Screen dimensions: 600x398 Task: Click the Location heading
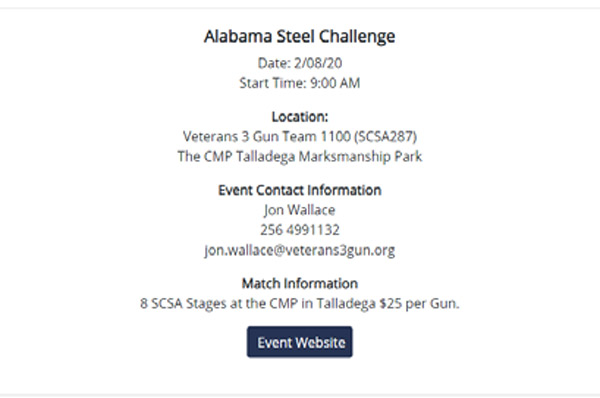pyautogui.click(x=300, y=117)
